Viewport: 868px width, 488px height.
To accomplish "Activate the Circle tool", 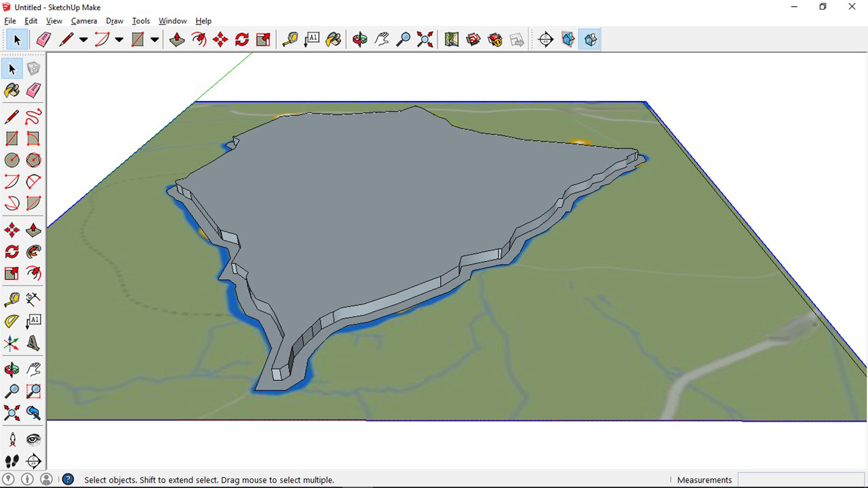I will point(12,160).
